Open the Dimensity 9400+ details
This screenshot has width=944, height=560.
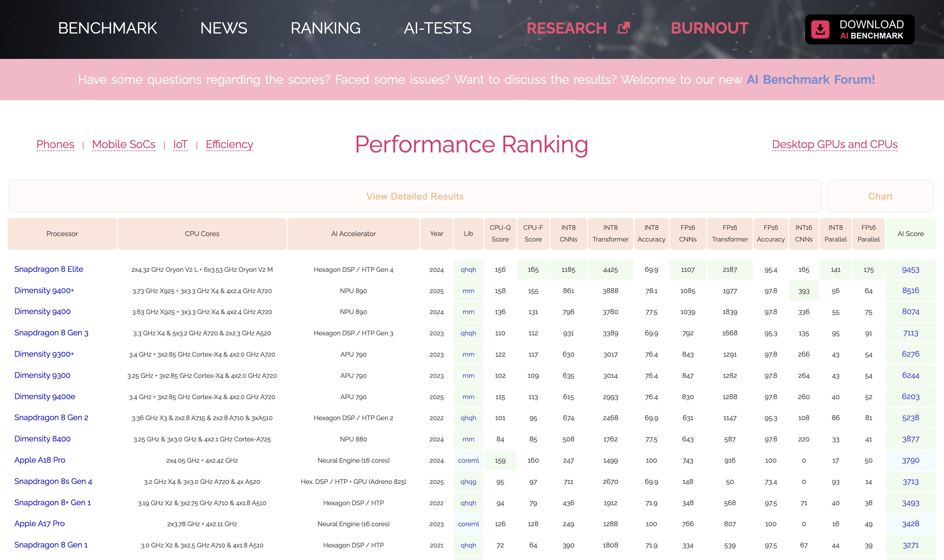pos(44,290)
